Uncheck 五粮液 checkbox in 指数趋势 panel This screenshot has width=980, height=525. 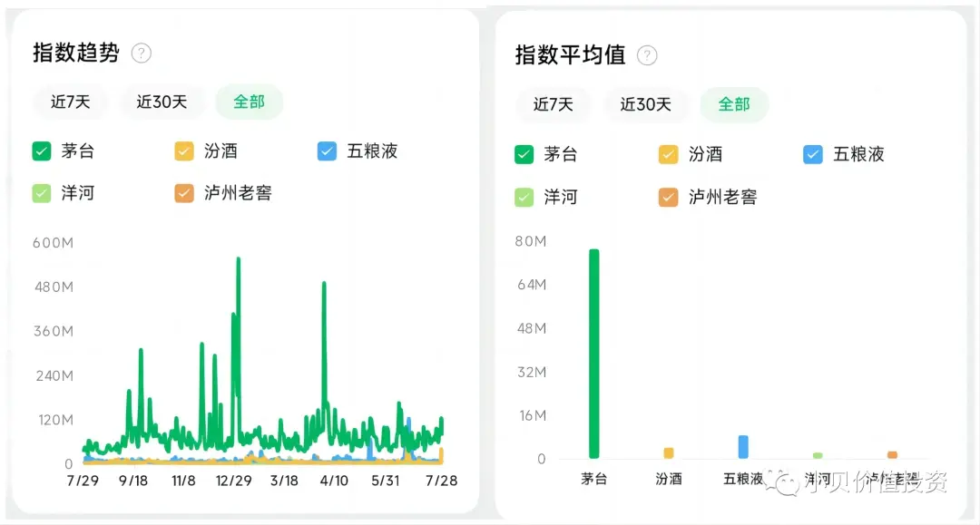point(327,151)
